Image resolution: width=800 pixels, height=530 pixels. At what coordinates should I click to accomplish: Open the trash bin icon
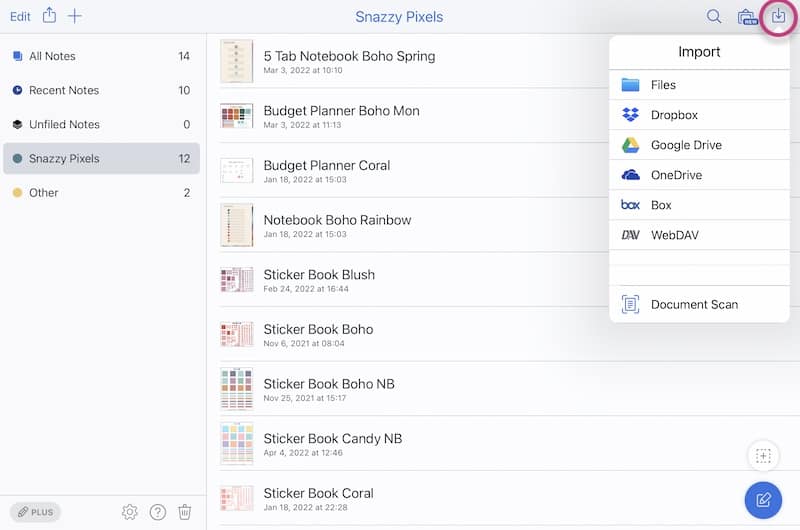point(185,512)
